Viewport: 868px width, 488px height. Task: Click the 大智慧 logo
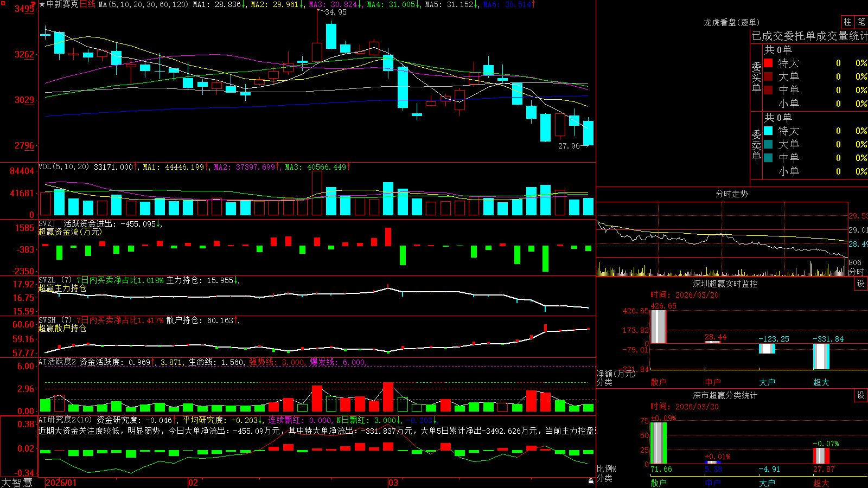pyautogui.click(x=17, y=483)
